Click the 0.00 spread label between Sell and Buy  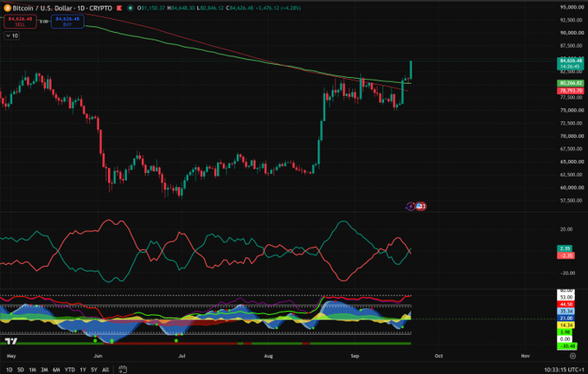coord(44,22)
